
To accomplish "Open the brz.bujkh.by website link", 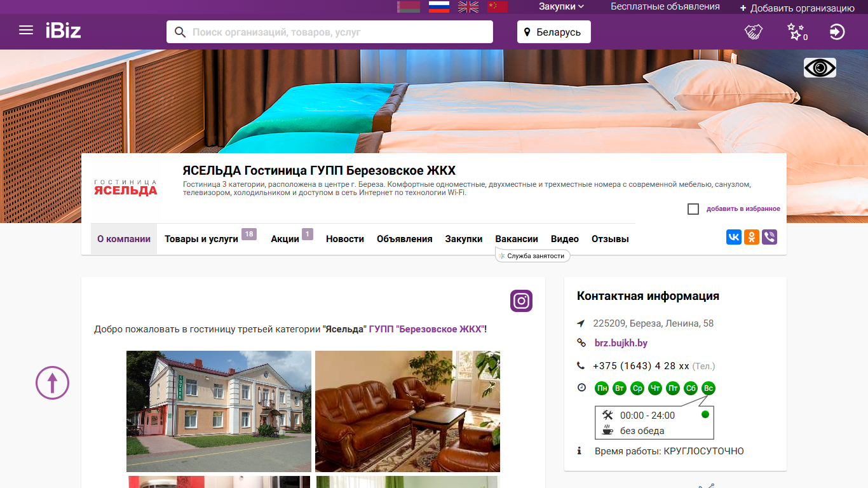I will pos(621,343).
